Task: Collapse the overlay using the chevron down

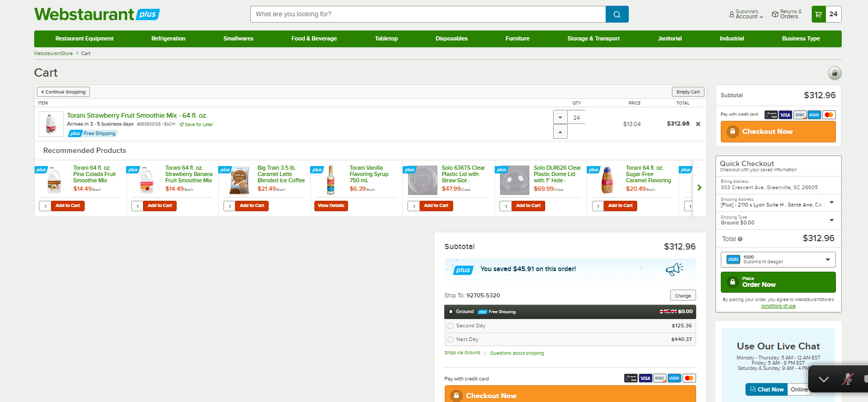Action: click(824, 379)
